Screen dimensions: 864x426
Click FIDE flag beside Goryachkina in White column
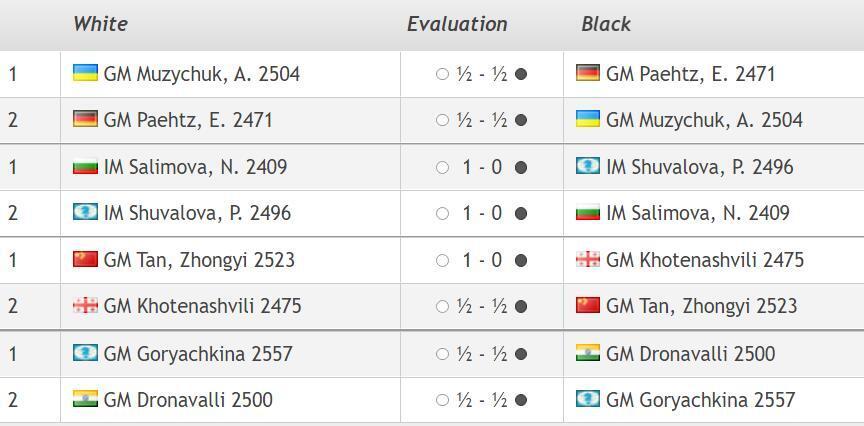pyautogui.click(x=85, y=353)
